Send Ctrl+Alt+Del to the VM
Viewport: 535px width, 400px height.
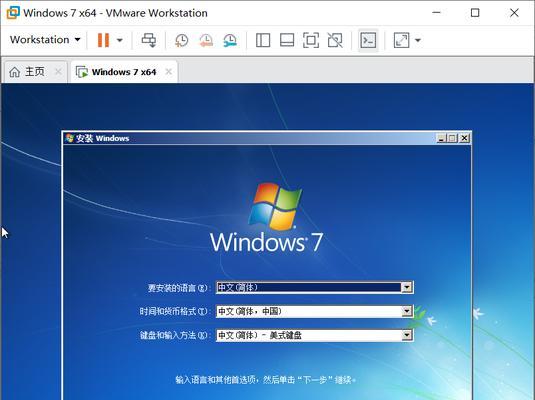point(149,40)
